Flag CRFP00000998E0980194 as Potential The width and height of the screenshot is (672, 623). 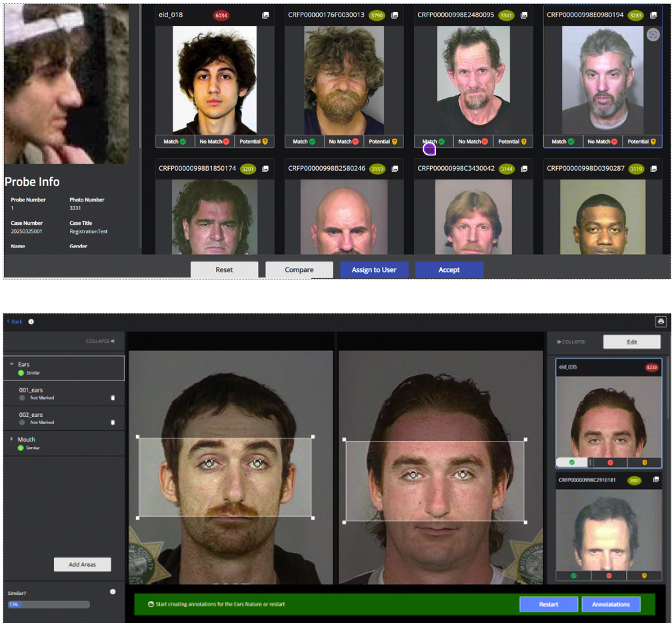coord(643,141)
